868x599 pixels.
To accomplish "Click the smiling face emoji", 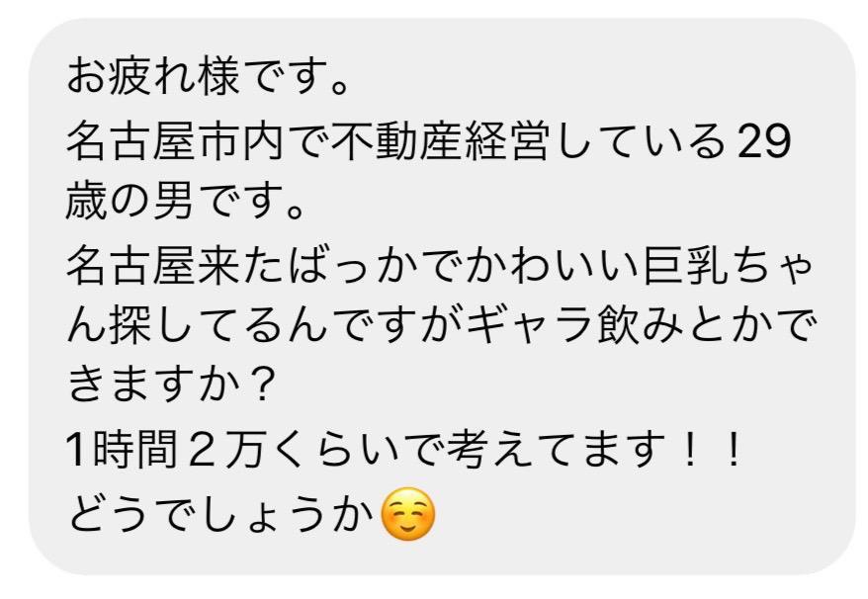I will tap(408, 514).
